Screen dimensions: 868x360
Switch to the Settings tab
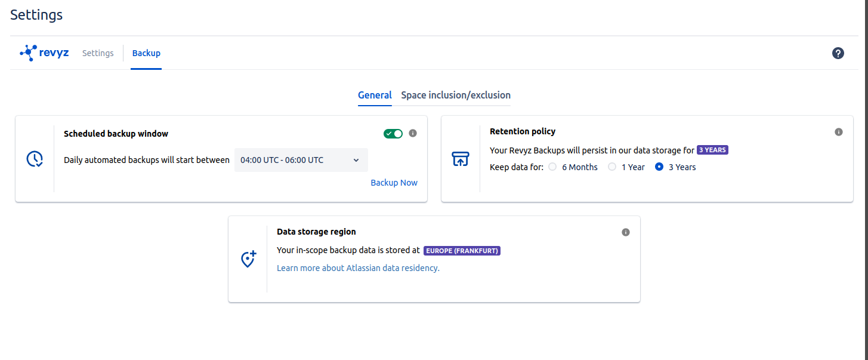[x=98, y=53]
